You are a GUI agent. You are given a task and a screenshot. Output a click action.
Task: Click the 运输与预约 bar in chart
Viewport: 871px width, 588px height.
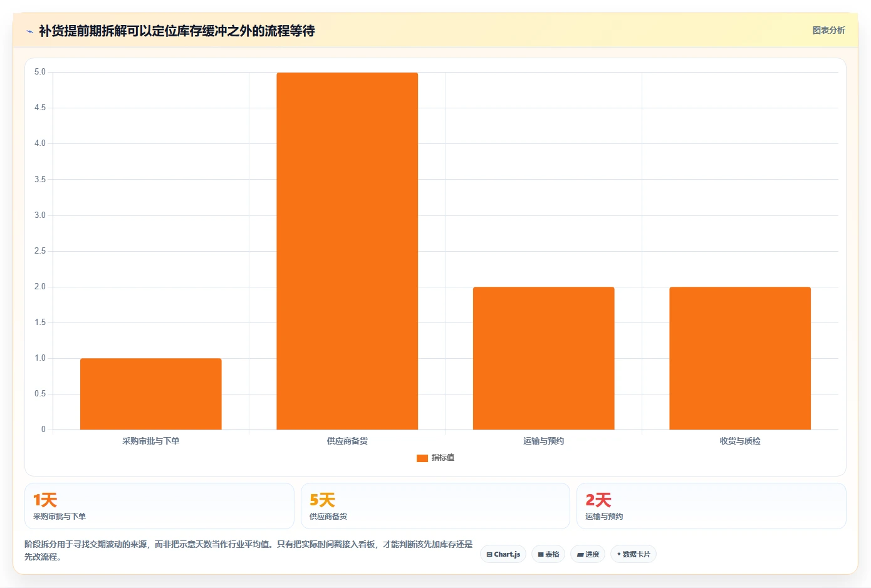pos(544,358)
